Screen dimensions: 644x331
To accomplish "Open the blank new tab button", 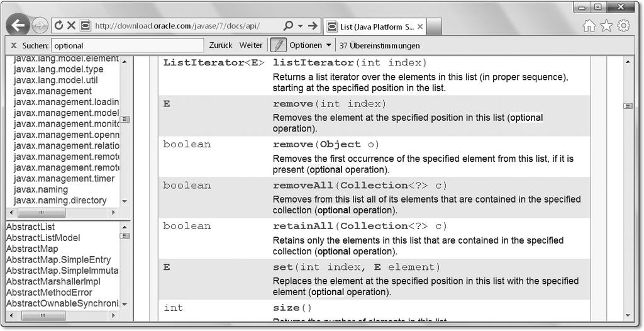I will (434, 26).
